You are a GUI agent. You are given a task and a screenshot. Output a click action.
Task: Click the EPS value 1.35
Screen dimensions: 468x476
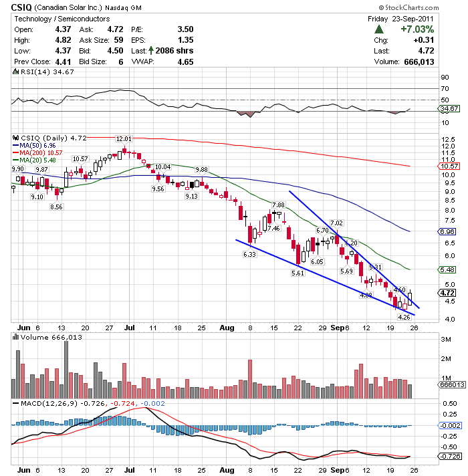(185, 39)
